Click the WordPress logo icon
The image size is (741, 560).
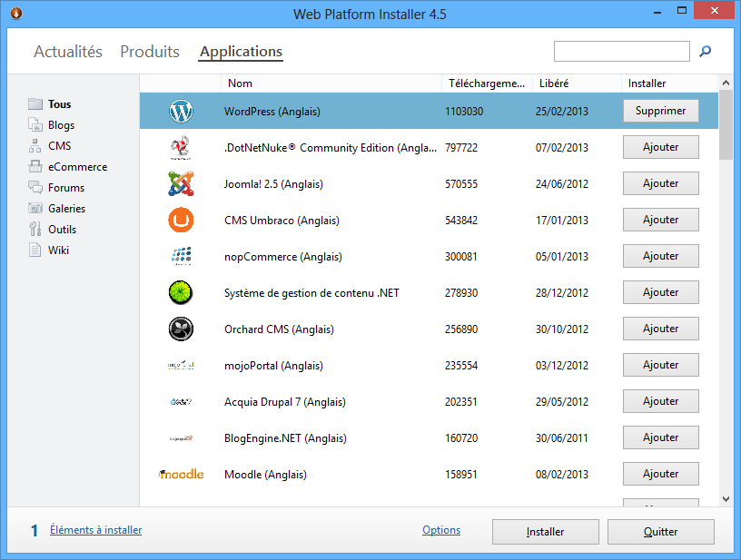tap(181, 112)
